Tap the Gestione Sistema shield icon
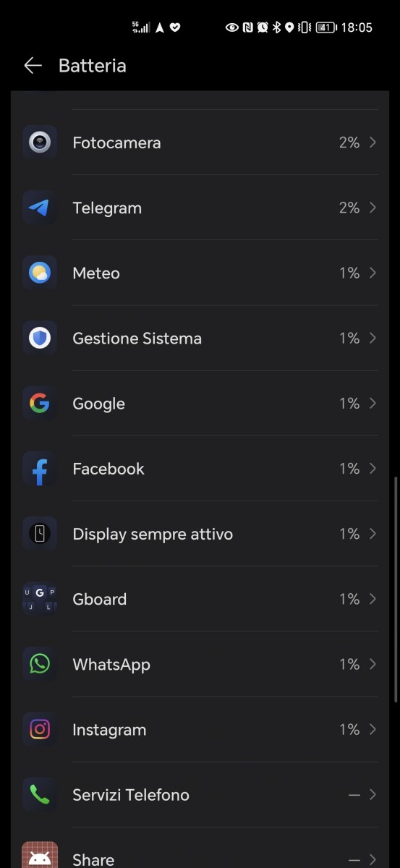400x868 pixels. pyautogui.click(x=40, y=338)
